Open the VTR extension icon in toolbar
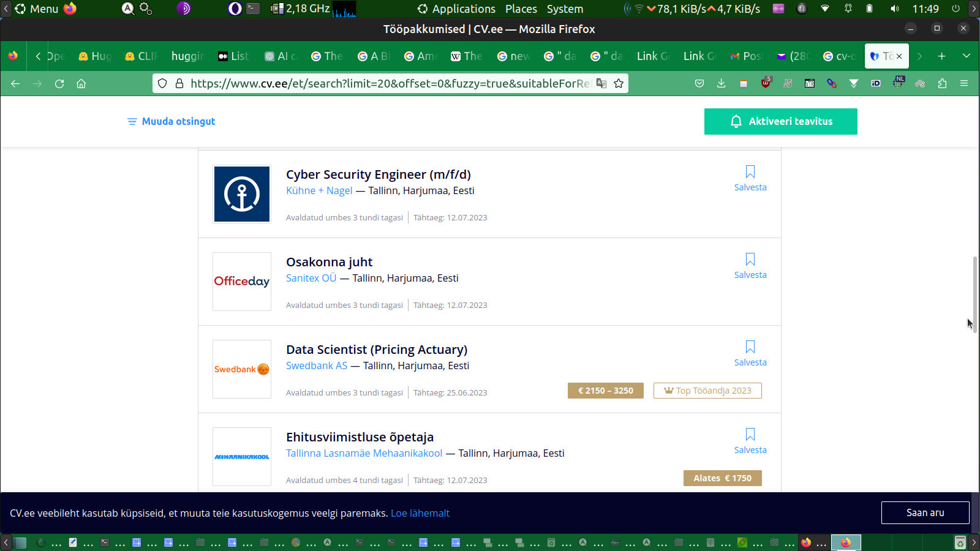The image size is (980, 551). [x=810, y=84]
